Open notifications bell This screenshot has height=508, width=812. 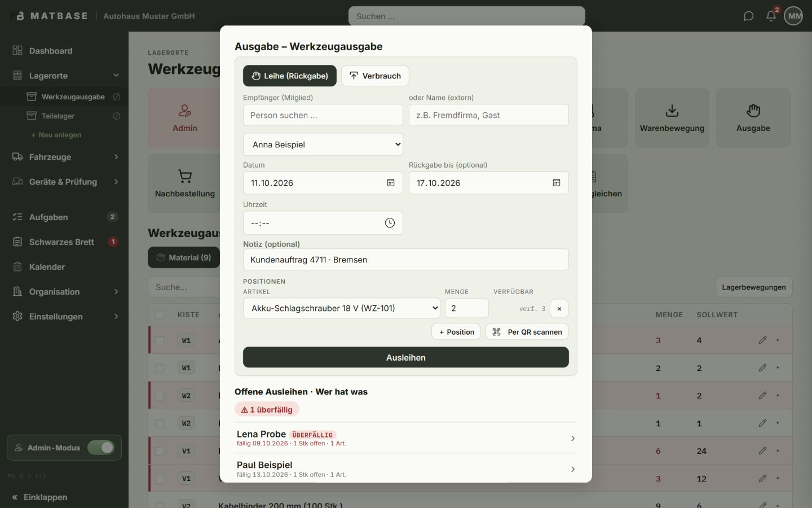771,16
